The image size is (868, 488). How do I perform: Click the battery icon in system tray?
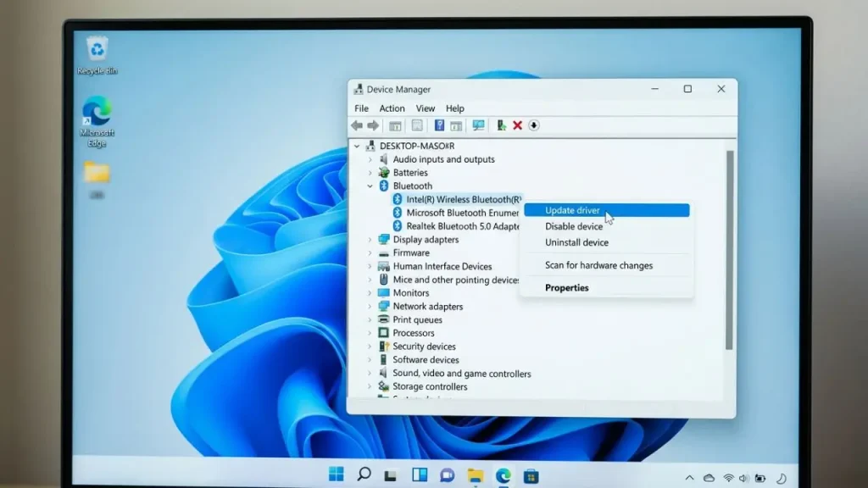(760, 478)
